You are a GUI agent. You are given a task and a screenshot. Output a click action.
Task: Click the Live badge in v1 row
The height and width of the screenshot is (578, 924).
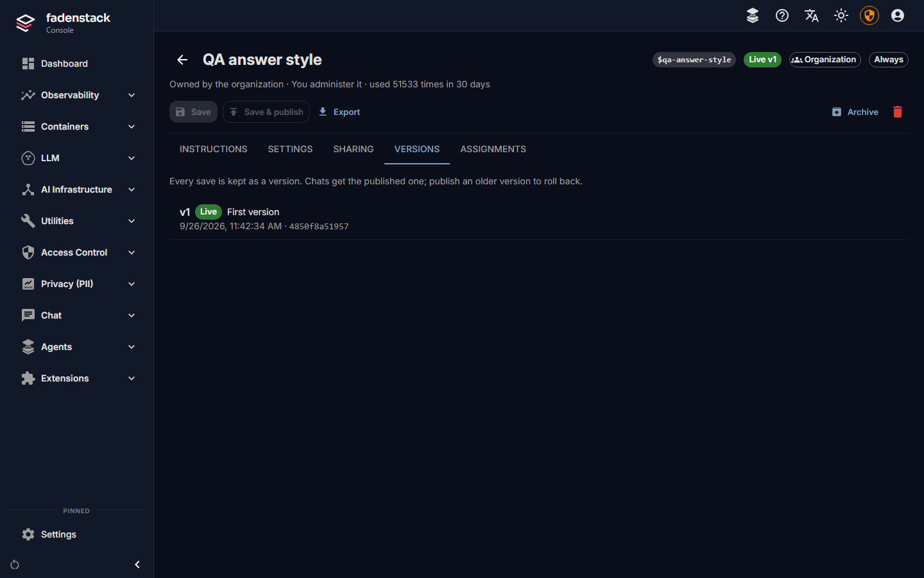click(209, 212)
